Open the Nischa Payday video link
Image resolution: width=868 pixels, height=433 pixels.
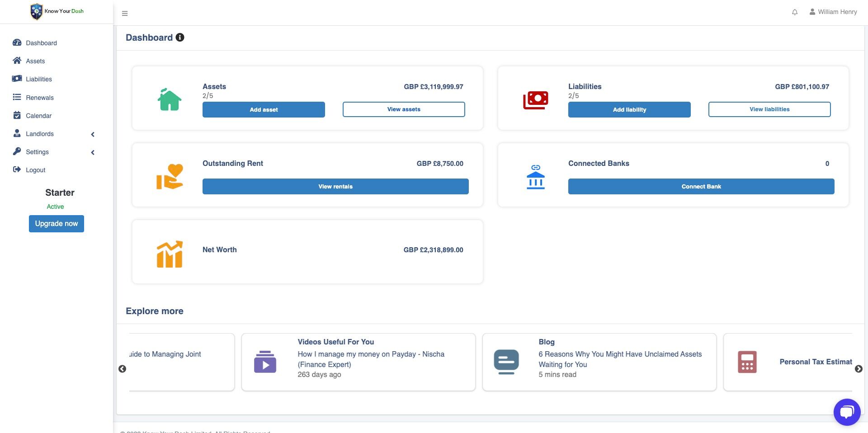click(371, 359)
